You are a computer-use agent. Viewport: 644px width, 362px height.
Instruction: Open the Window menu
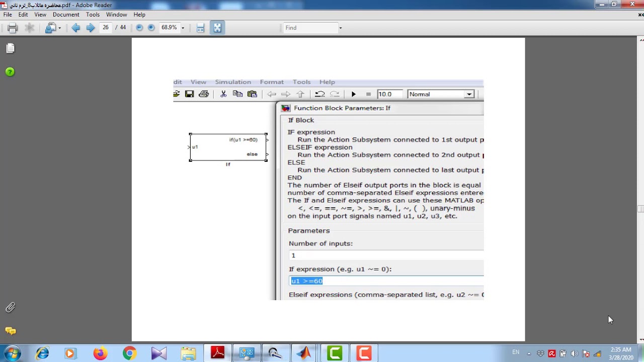pyautogui.click(x=116, y=15)
